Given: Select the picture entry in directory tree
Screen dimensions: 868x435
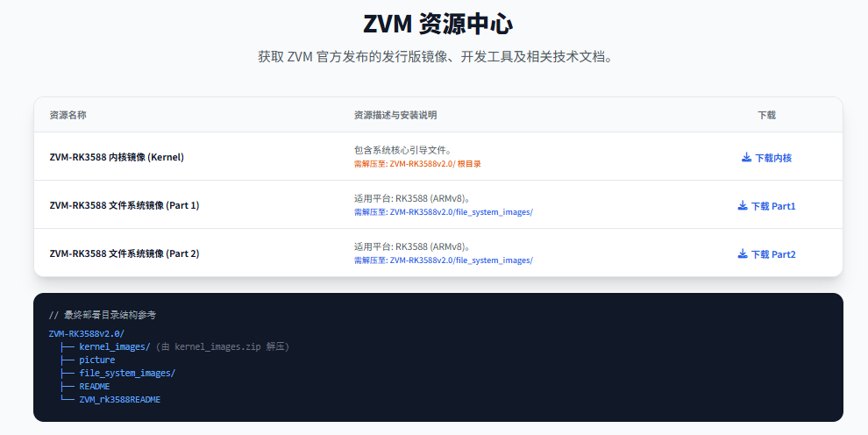Looking at the screenshot, I should pyautogui.click(x=96, y=360).
